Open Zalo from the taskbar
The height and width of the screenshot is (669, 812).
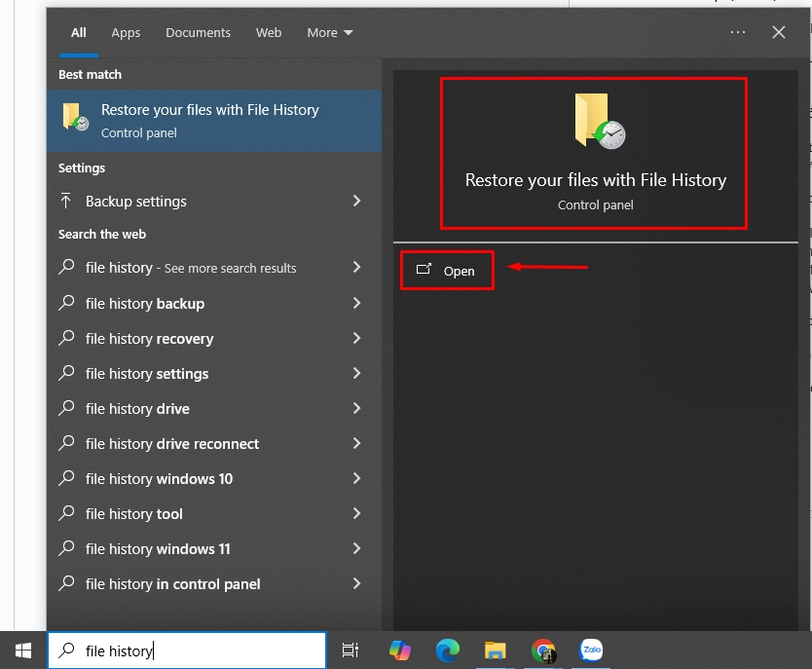pyautogui.click(x=591, y=650)
